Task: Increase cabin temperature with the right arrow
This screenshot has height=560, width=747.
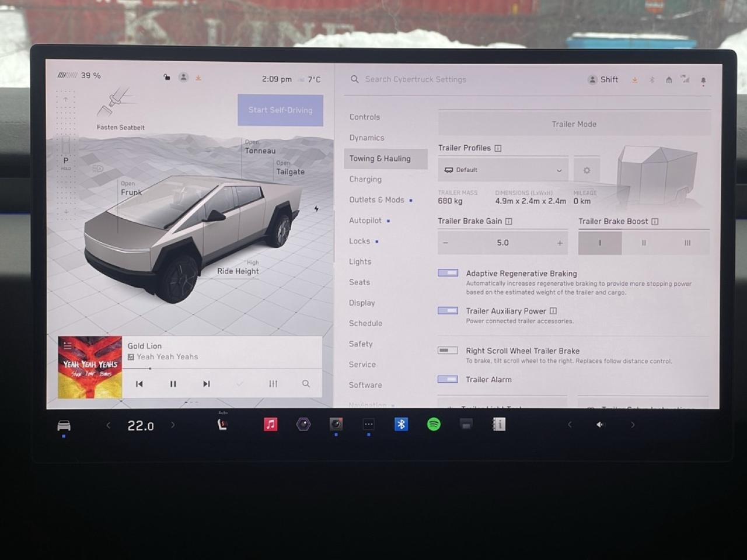Action: pos(173,425)
